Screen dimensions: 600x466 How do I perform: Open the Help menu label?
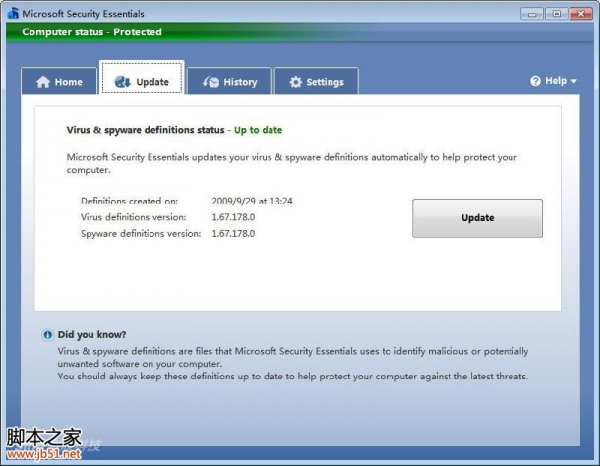[556, 81]
